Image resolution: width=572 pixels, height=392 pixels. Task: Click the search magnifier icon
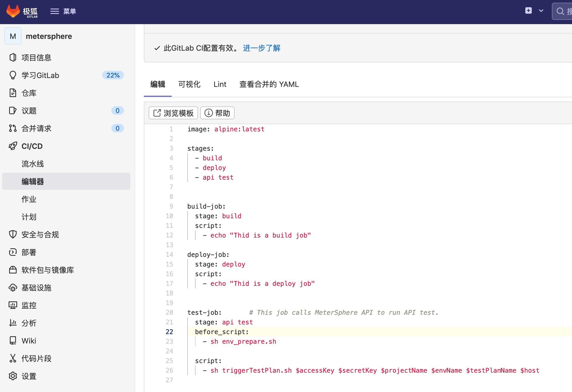561,11
